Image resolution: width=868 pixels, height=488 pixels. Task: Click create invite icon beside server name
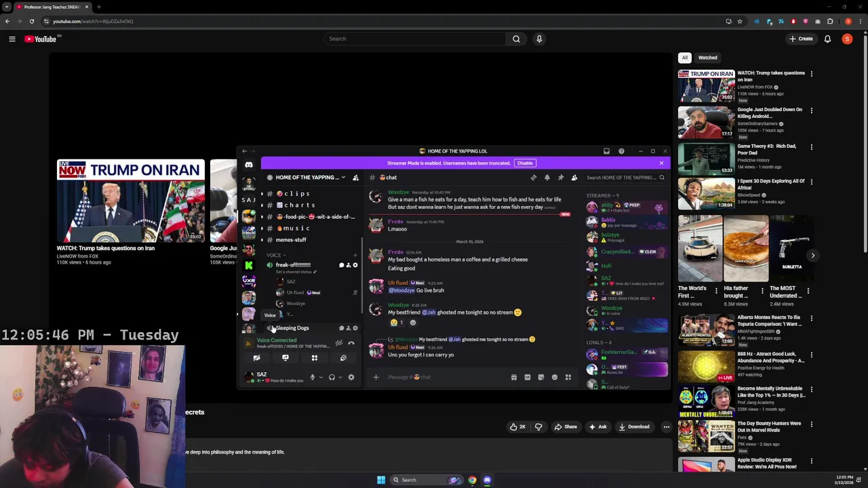coord(355,178)
